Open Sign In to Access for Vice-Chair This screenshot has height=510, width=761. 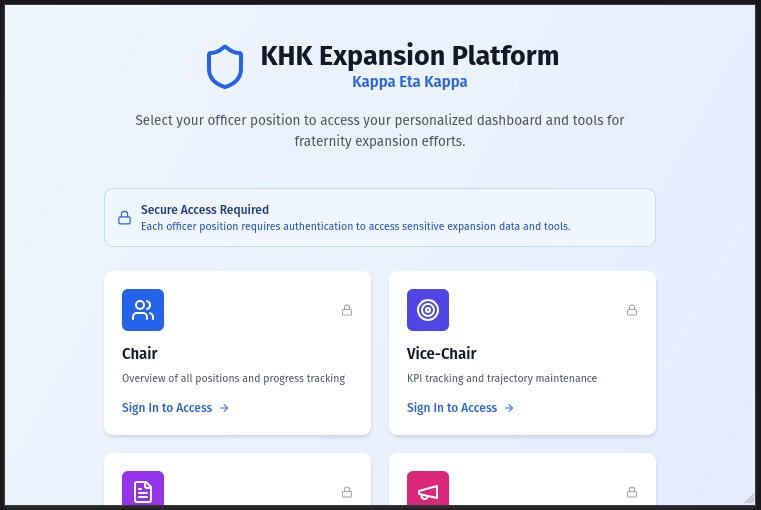460,408
